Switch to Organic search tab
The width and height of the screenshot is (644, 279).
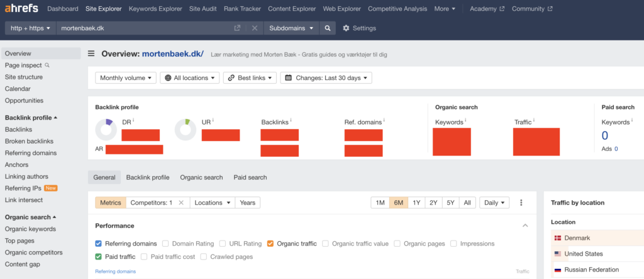tap(201, 178)
